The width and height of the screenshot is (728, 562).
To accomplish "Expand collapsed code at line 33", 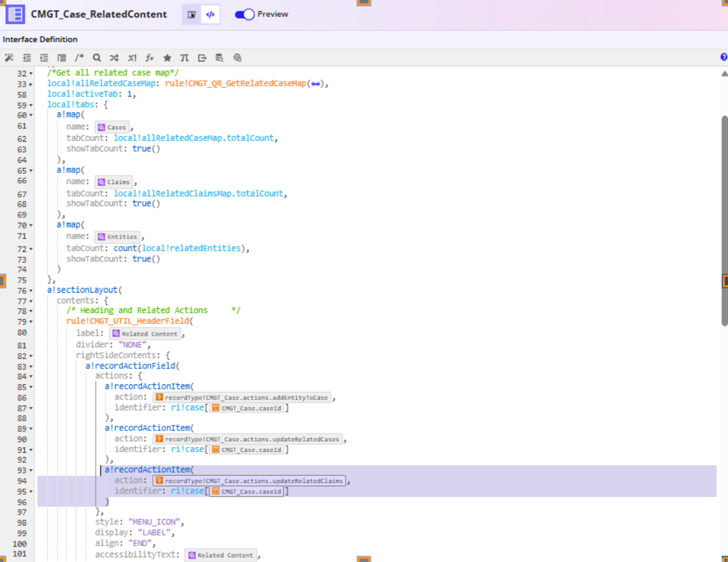I will coord(31,84).
